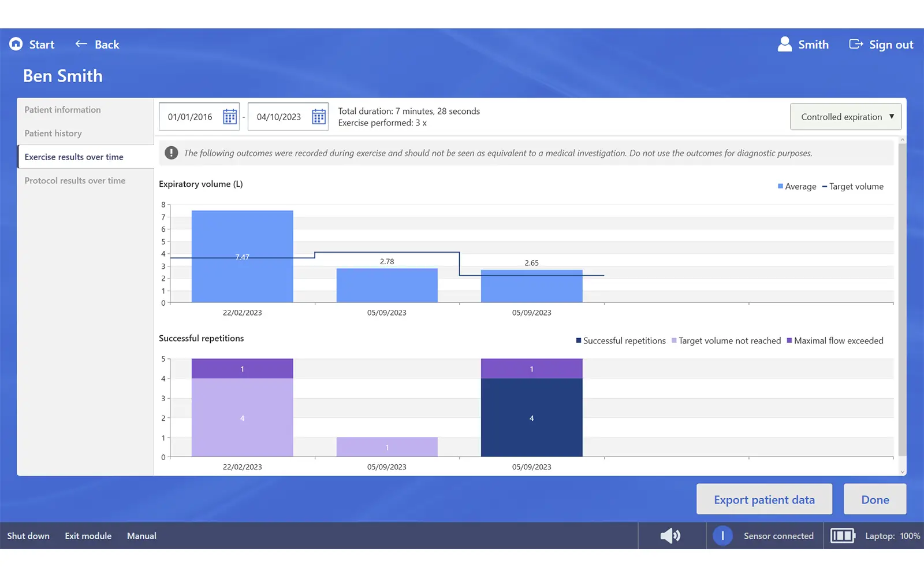Click the Average legend swatch
Screen dimensions: 924x578
[x=780, y=186]
